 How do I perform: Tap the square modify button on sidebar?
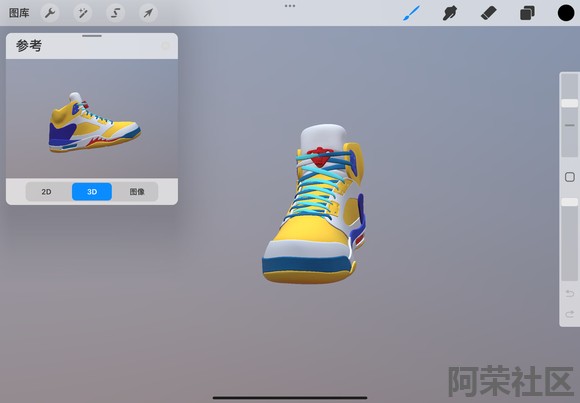[570, 177]
